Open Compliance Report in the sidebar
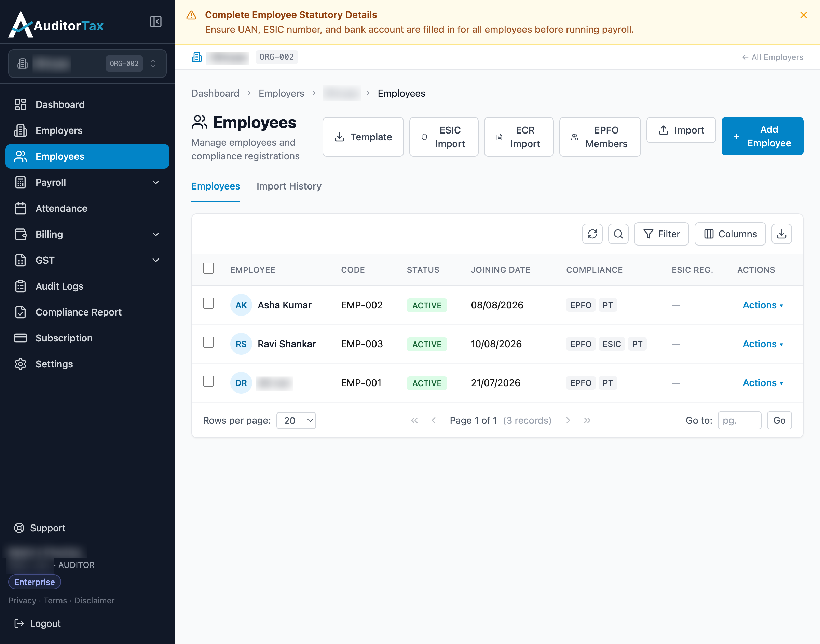The width and height of the screenshot is (820, 644). point(87,312)
